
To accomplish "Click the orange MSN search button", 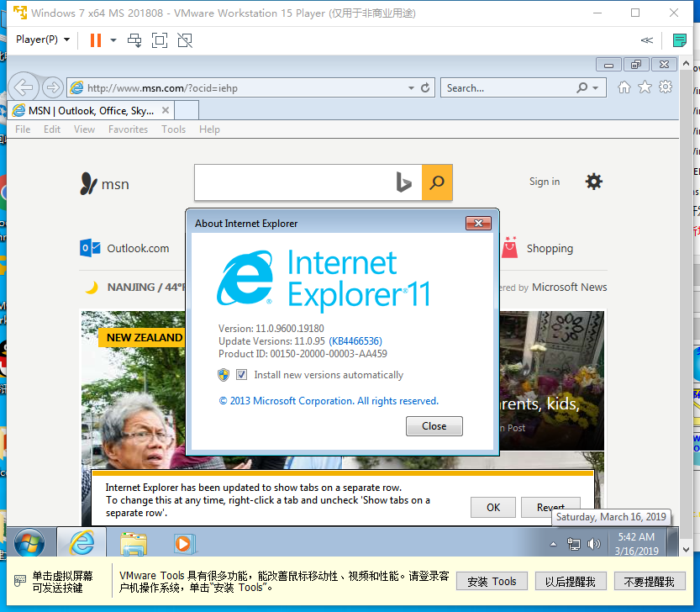I will (437, 182).
